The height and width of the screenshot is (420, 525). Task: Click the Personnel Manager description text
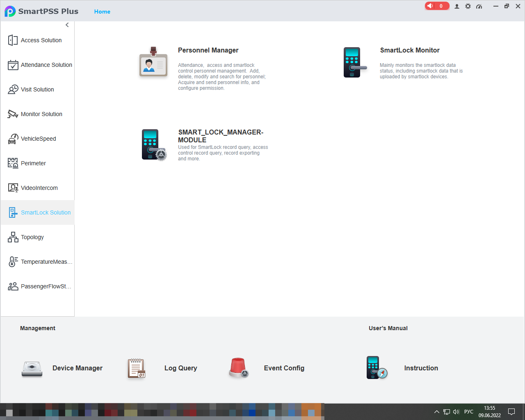tap(222, 77)
